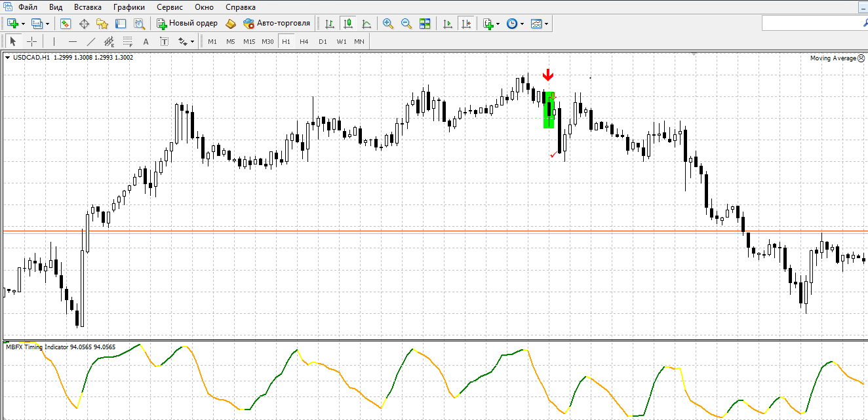Viewport: 868px width, 420px height.
Task: Select the text label tool
Action: coord(164,41)
